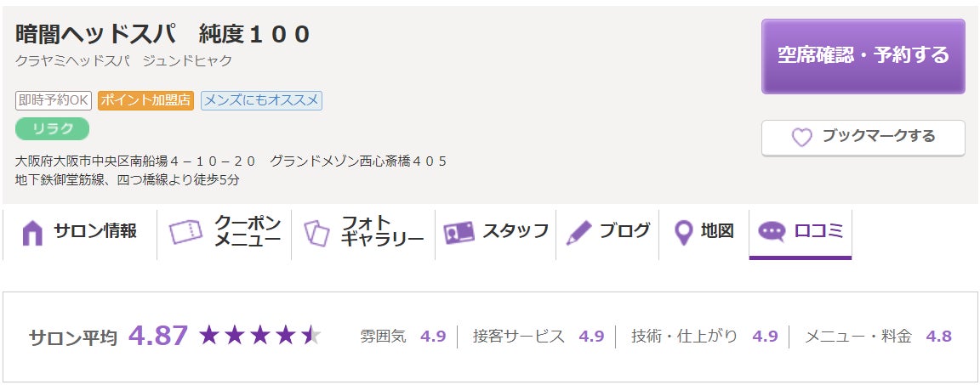Click the photo gallery cards icon
980x385 pixels.
316,232
